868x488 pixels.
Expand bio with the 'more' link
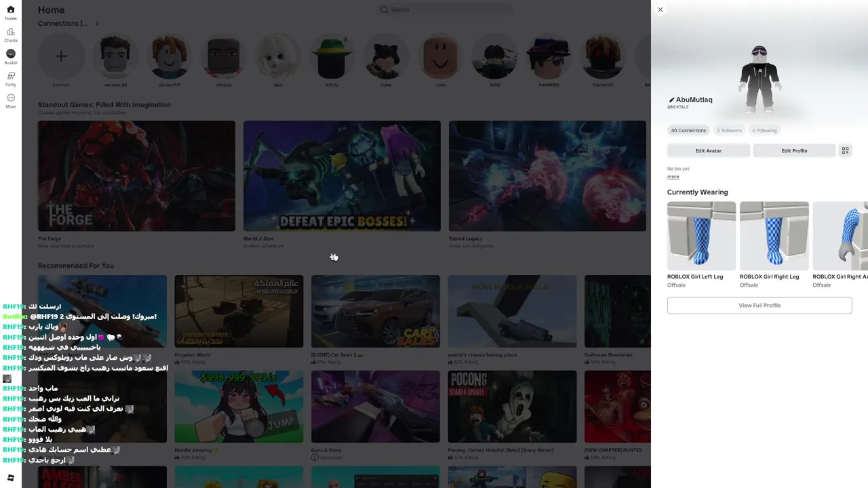[x=673, y=177]
